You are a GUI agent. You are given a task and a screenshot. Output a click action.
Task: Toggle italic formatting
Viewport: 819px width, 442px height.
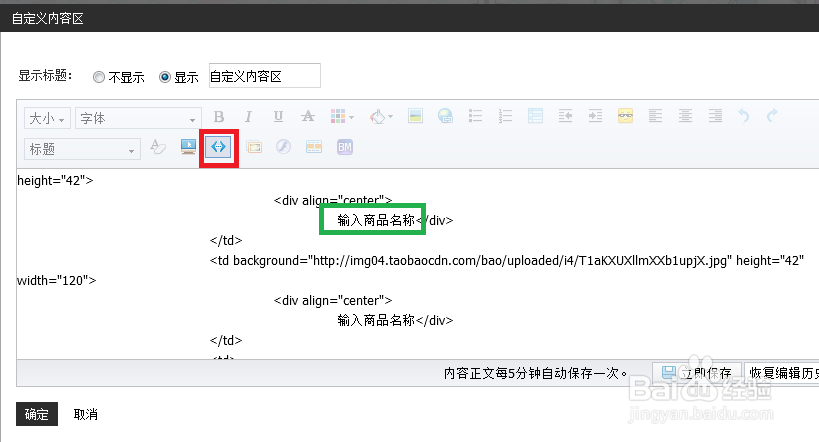(249, 117)
